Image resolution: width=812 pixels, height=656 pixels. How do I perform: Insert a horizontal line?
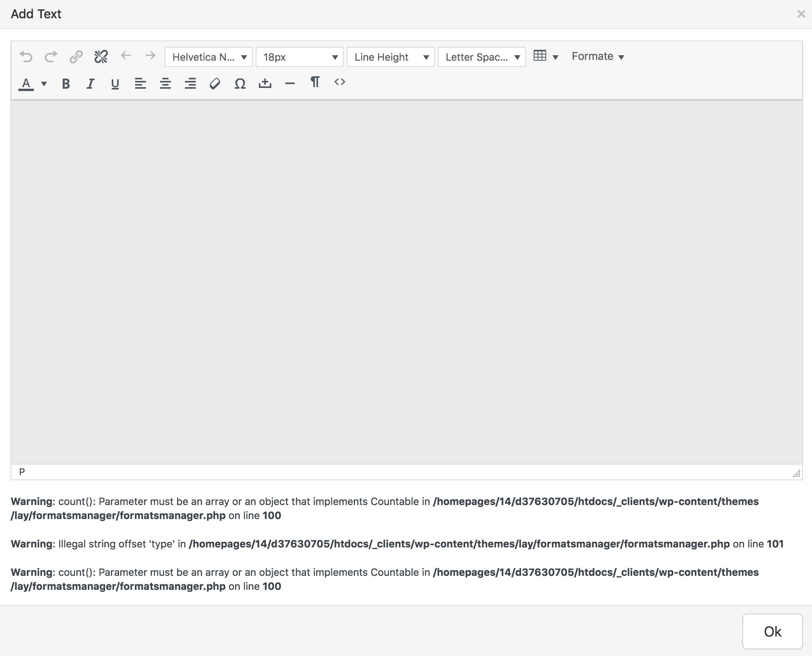(290, 84)
